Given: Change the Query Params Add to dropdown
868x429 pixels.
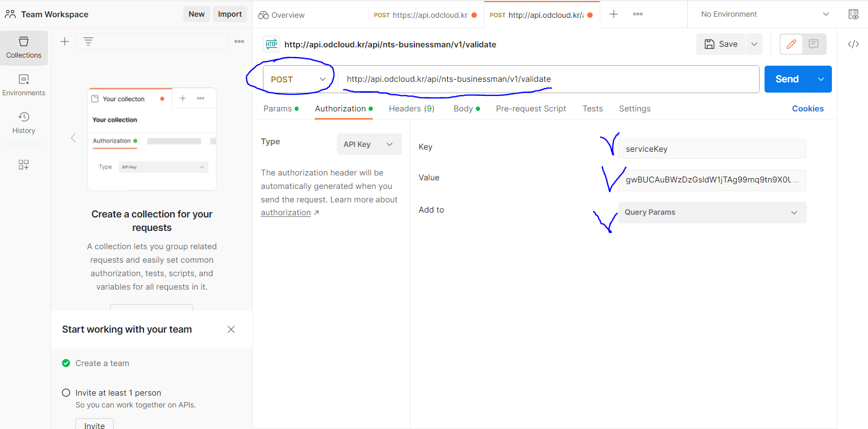Looking at the screenshot, I should (x=712, y=212).
